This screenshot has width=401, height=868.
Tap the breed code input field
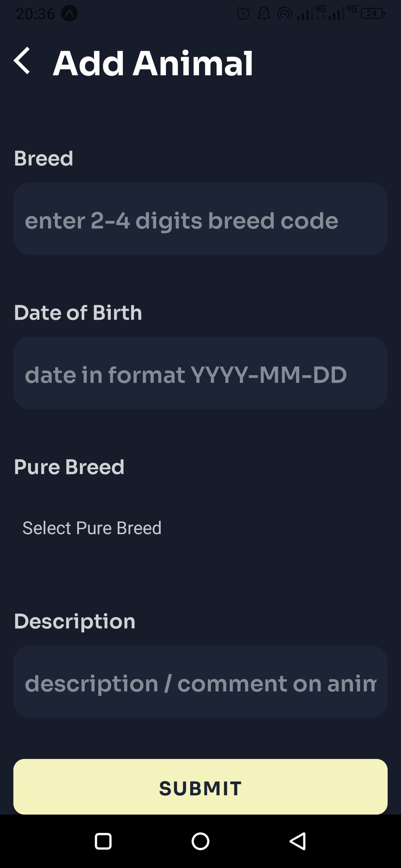(x=200, y=219)
